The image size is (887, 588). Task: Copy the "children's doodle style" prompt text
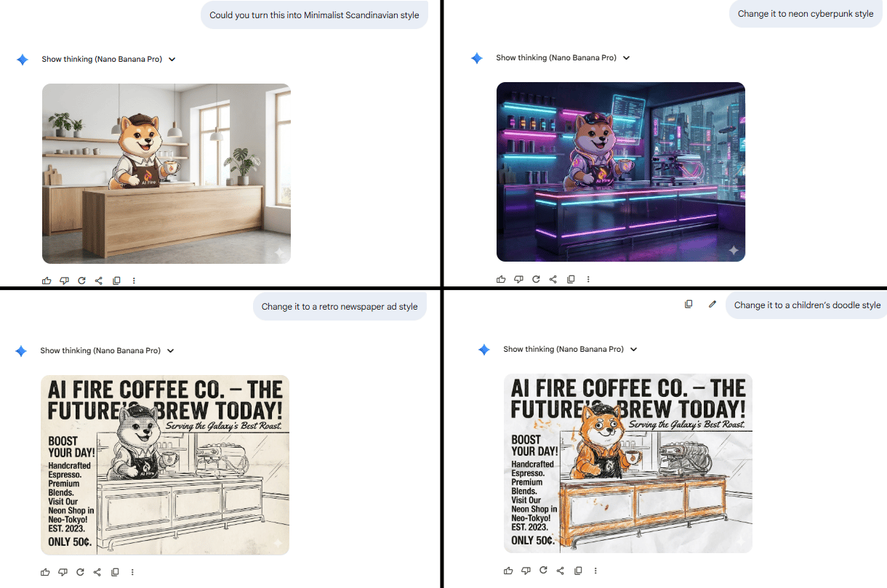(x=689, y=304)
